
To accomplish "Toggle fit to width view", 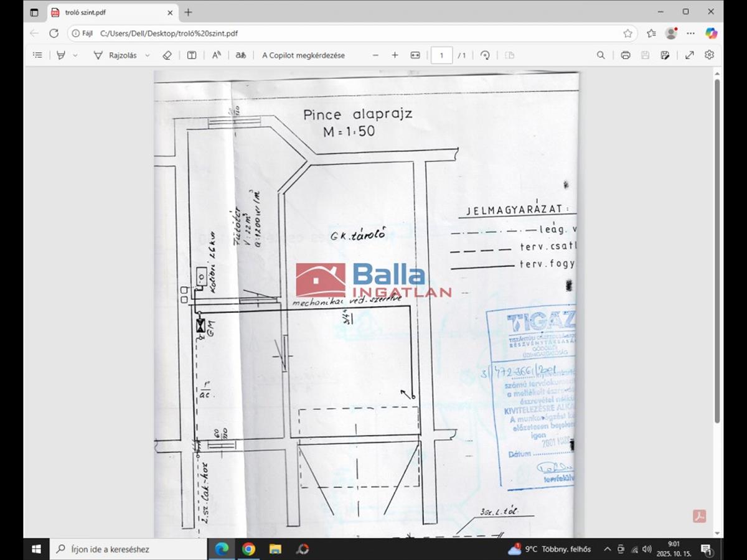I will 415,55.
